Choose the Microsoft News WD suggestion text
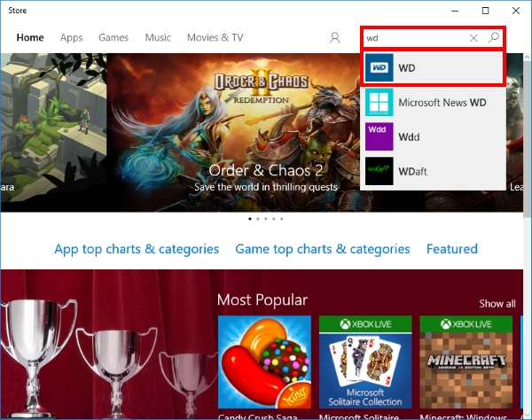The width and height of the screenshot is (532, 420). tap(442, 103)
